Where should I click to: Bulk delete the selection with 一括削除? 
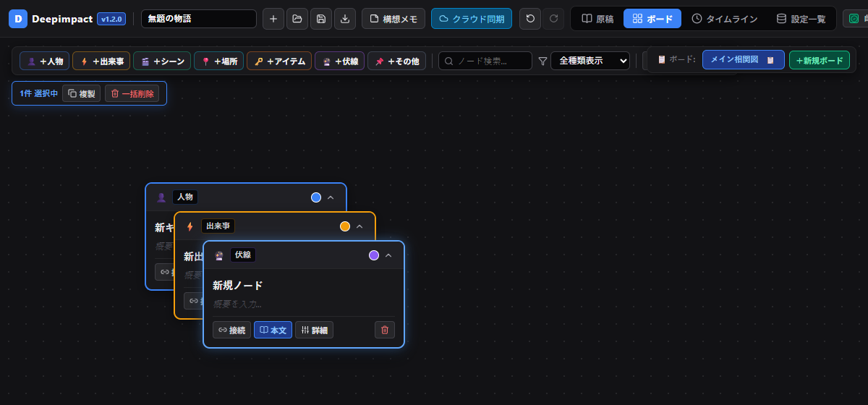click(x=132, y=93)
